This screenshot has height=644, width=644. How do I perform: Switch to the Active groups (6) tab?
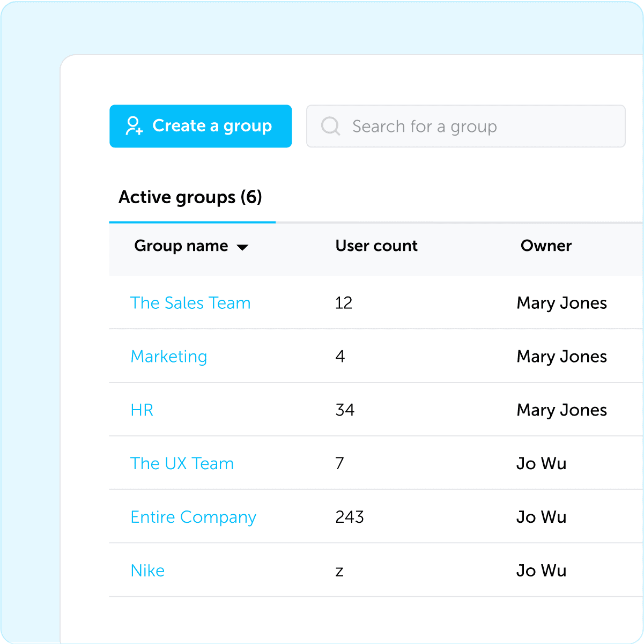(x=190, y=197)
